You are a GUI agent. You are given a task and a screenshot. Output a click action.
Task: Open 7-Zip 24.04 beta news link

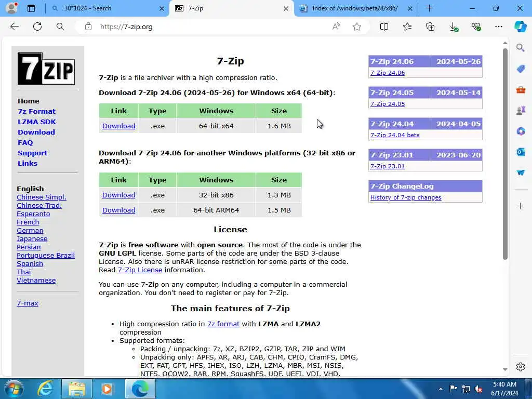click(x=395, y=135)
